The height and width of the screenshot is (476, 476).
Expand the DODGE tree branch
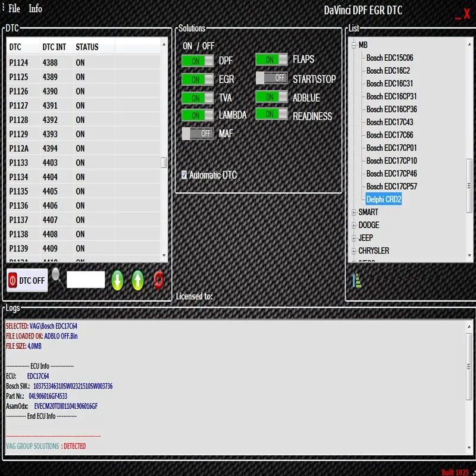click(353, 226)
